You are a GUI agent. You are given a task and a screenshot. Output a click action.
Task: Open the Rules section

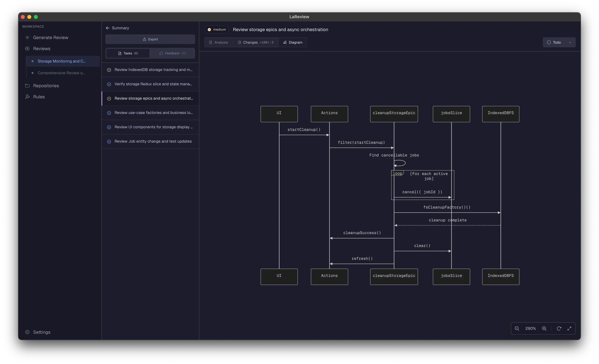(x=39, y=97)
